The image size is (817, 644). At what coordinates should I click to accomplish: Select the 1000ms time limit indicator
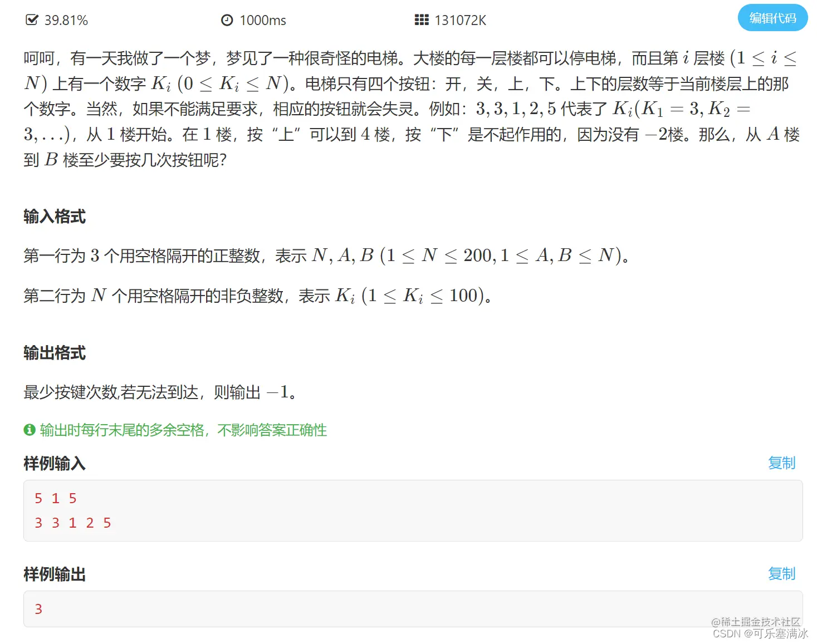click(262, 20)
